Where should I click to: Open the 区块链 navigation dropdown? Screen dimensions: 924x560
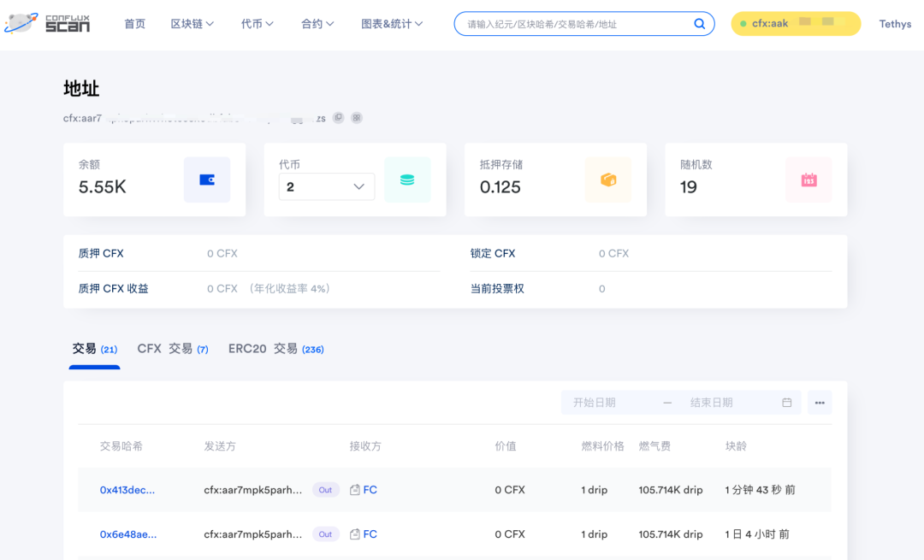click(192, 24)
